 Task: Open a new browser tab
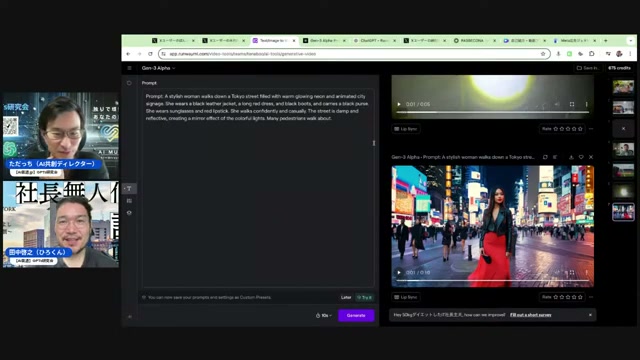pos(606,41)
